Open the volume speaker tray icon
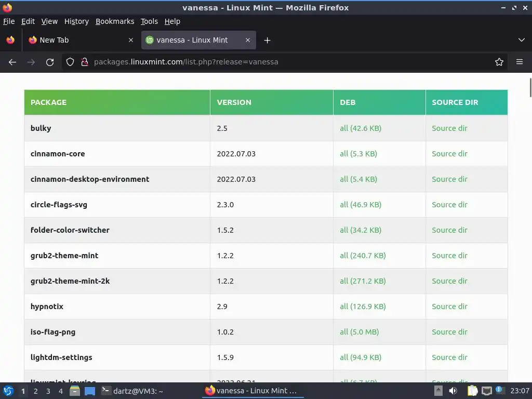The height and width of the screenshot is (399, 532). [x=453, y=391]
